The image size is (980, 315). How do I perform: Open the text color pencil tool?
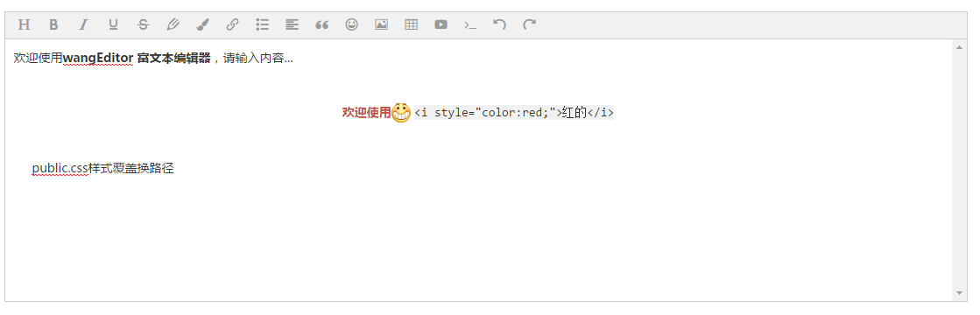pyautogui.click(x=173, y=25)
